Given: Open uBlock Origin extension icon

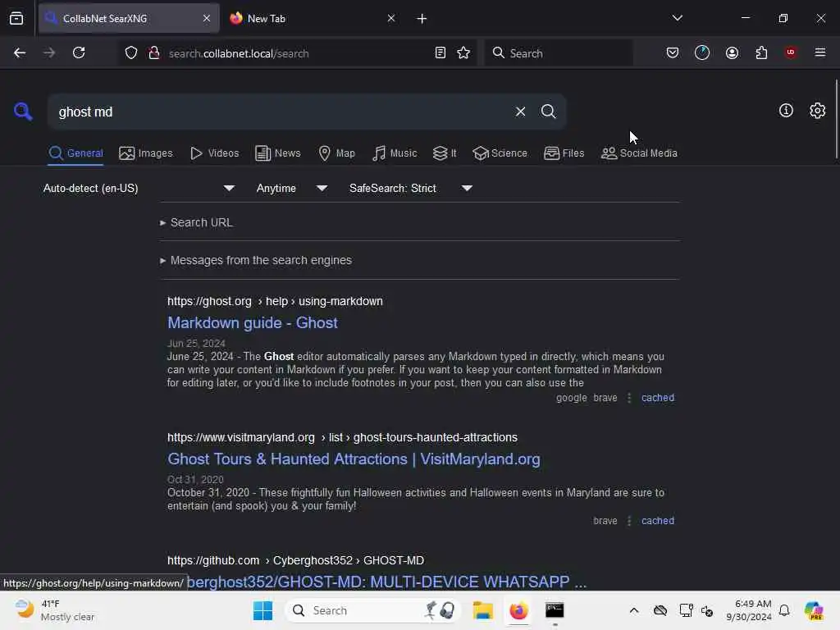Looking at the screenshot, I should click(791, 52).
